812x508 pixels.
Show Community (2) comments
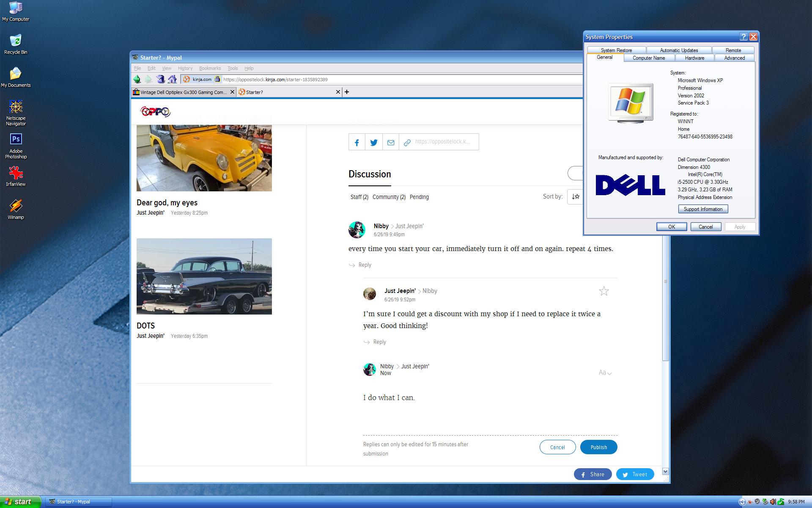(389, 197)
